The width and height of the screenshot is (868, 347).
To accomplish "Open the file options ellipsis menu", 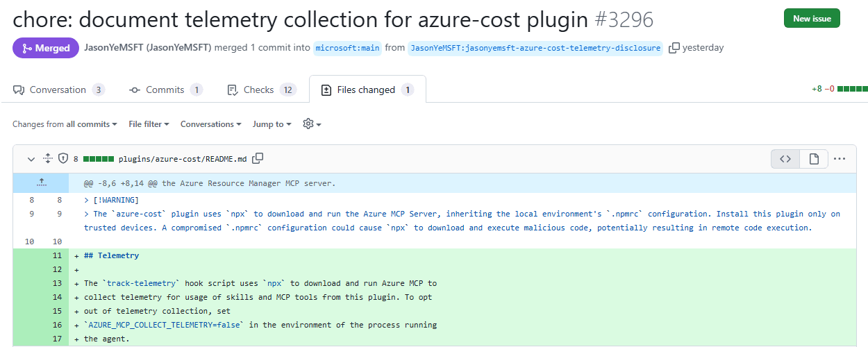I will pyautogui.click(x=840, y=159).
